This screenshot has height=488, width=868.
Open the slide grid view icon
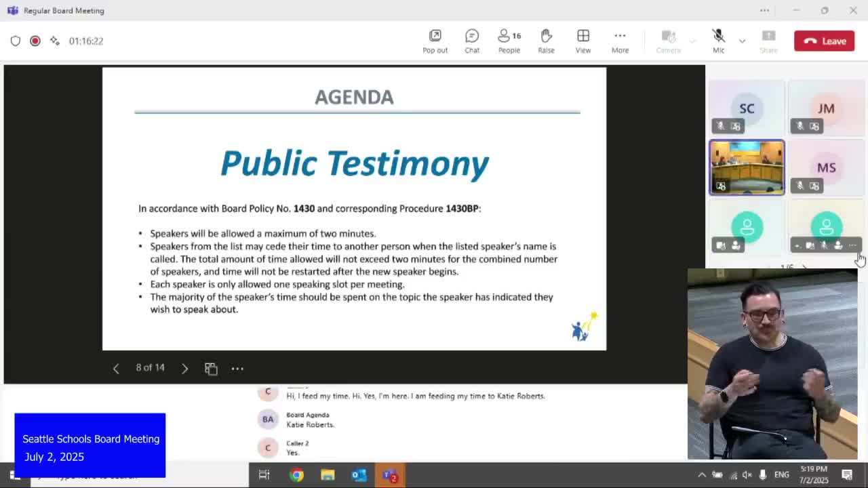tap(211, 368)
